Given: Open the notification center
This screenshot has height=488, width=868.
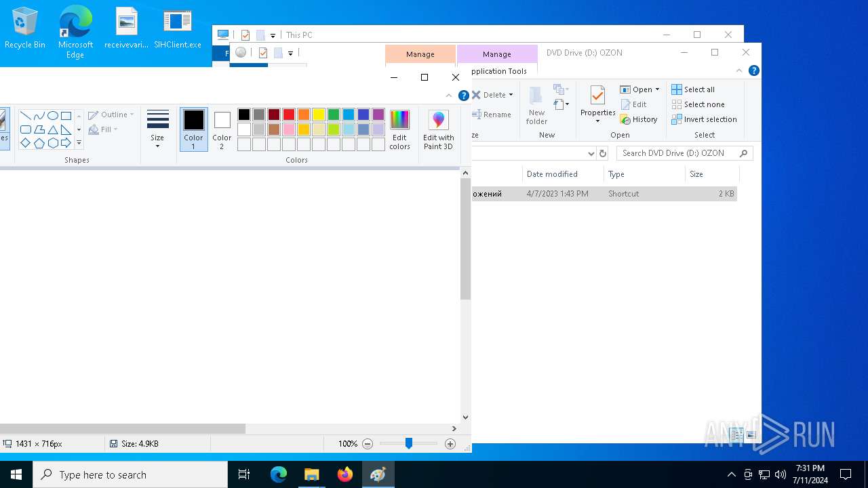Looking at the screenshot, I should (846, 474).
